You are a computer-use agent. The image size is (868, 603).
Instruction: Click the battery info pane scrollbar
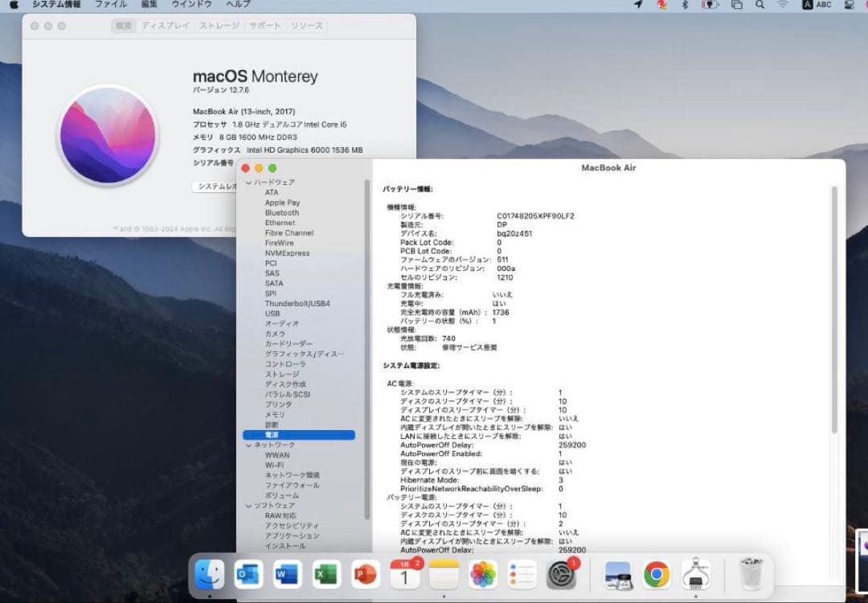(834, 310)
